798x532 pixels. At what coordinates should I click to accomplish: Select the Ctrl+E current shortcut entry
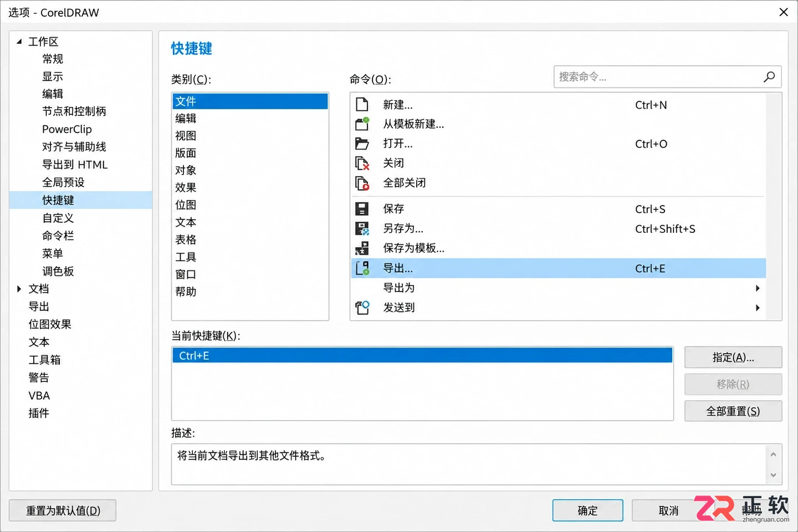(422, 356)
